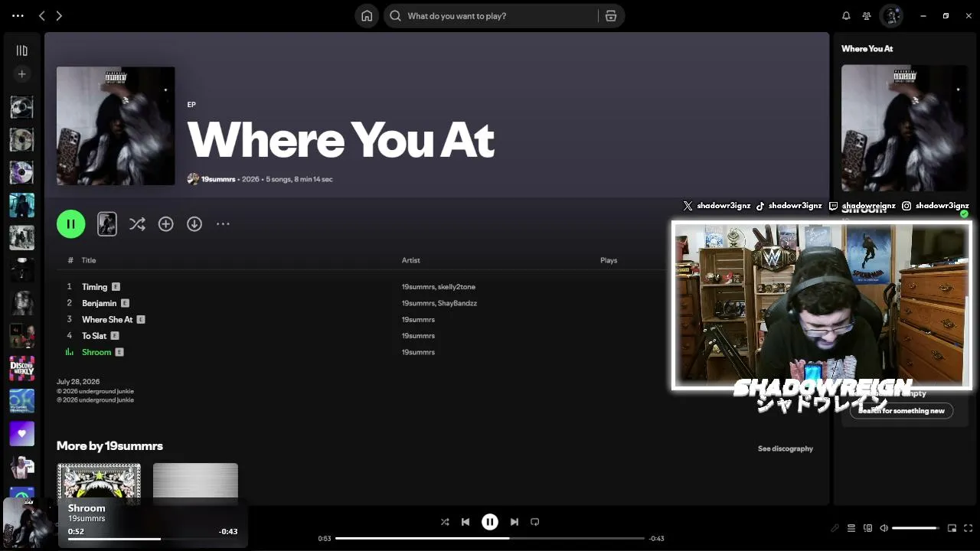Enter full screen mode

(968, 528)
